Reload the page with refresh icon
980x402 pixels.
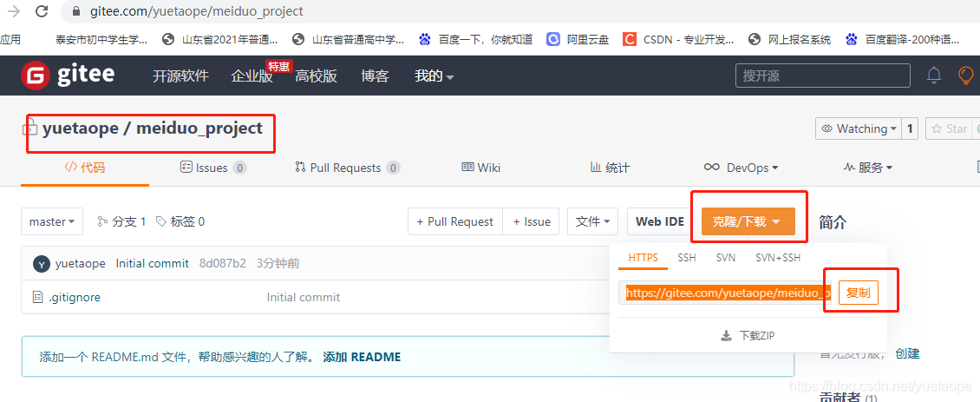[x=42, y=10]
